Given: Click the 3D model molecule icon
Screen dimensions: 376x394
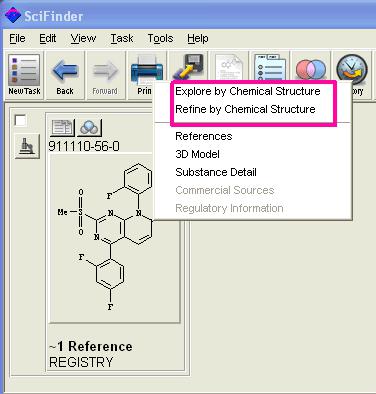Looking at the screenshot, I should 89,128.
